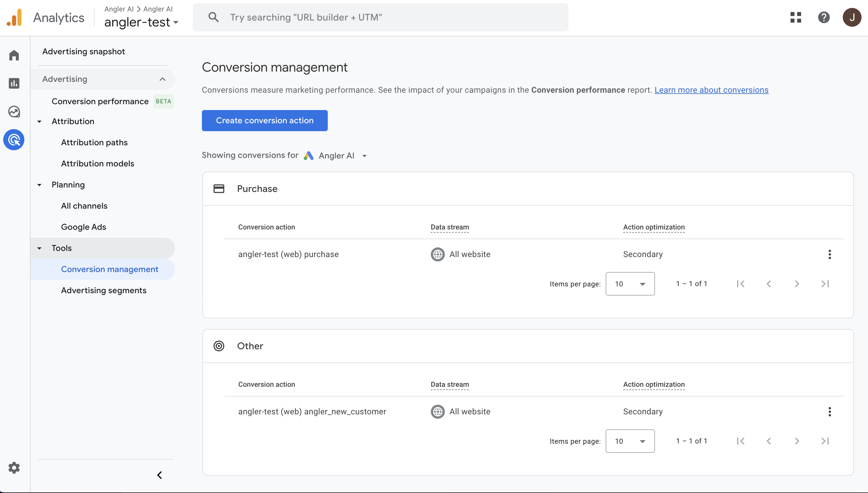The width and height of the screenshot is (868, 493).
Task: Click All website in purchase row
Action: [x=470, y=254]
